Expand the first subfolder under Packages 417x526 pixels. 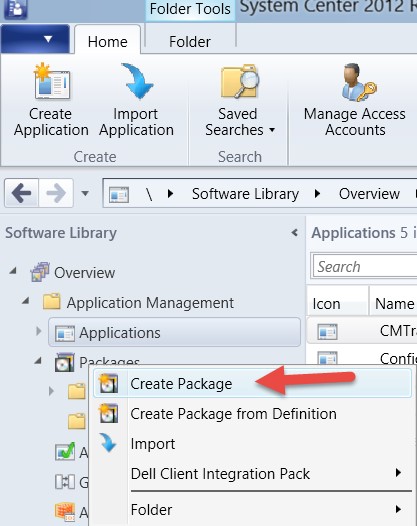[51, 391]
